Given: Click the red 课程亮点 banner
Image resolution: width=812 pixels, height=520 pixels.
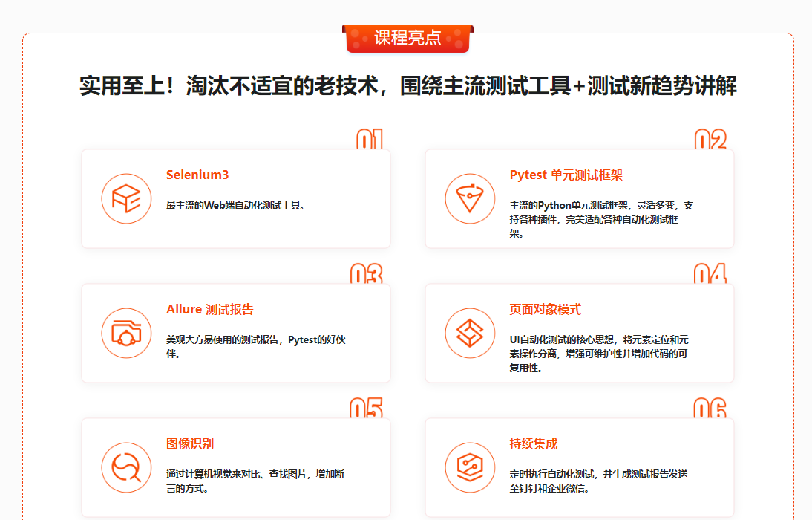Looking at the screenshot, I should (407, 38).
